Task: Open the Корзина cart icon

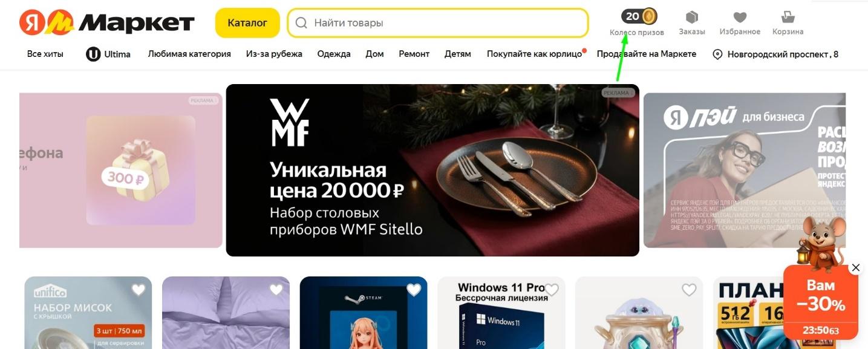Action: tap(788, 17)
